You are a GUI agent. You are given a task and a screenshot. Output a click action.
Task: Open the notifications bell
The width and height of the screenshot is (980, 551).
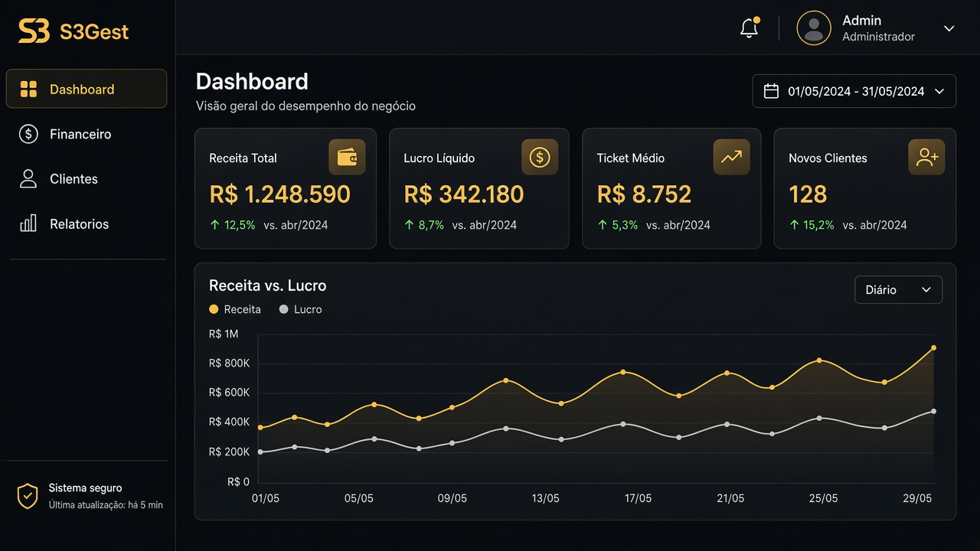coord(750,28)
